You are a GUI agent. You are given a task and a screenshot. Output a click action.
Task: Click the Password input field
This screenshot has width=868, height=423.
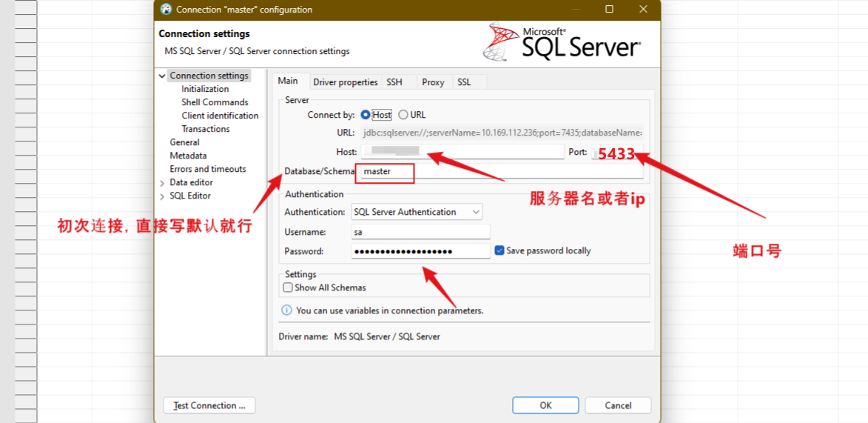421,251
